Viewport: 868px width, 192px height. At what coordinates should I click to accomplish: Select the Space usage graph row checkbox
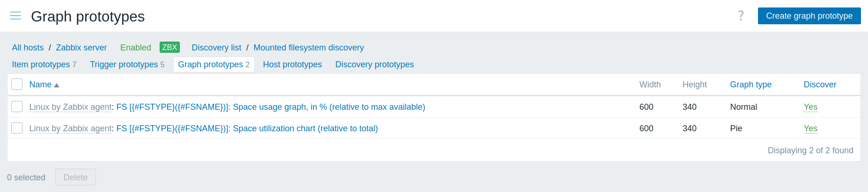tap(17, 107)
